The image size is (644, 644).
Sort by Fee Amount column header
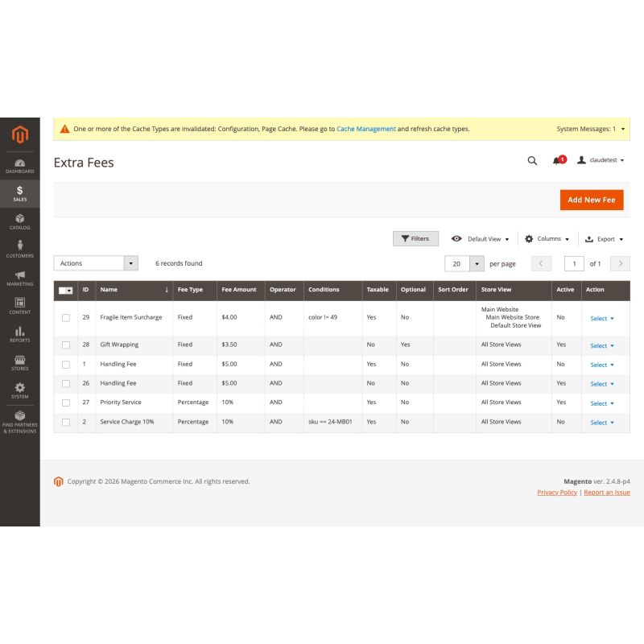[241, 290]
